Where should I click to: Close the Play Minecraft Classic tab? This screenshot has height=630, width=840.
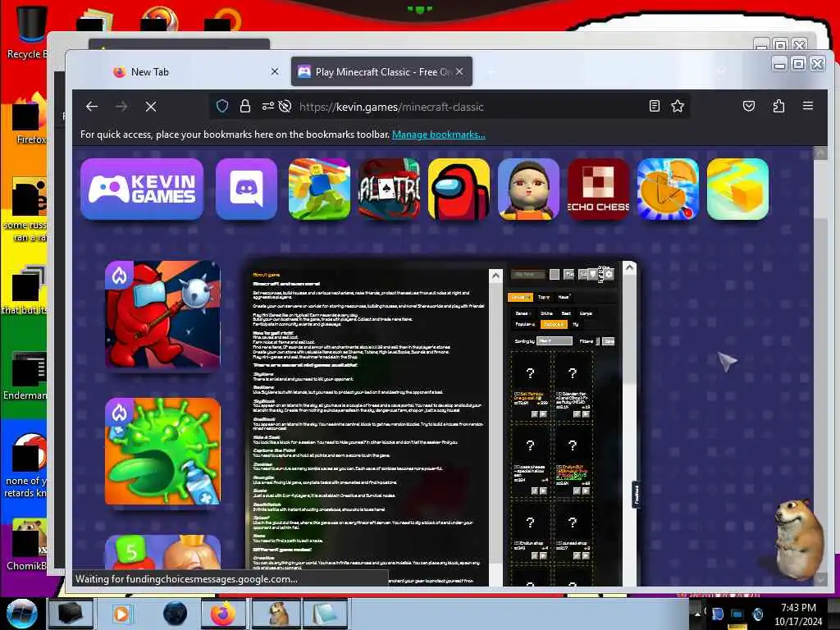tap(459, 71)
